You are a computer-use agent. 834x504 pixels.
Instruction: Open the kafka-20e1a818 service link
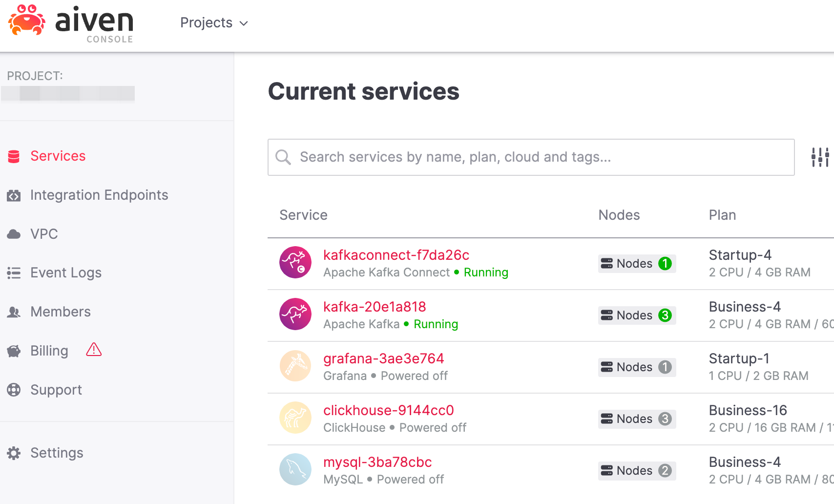point(375,307)
